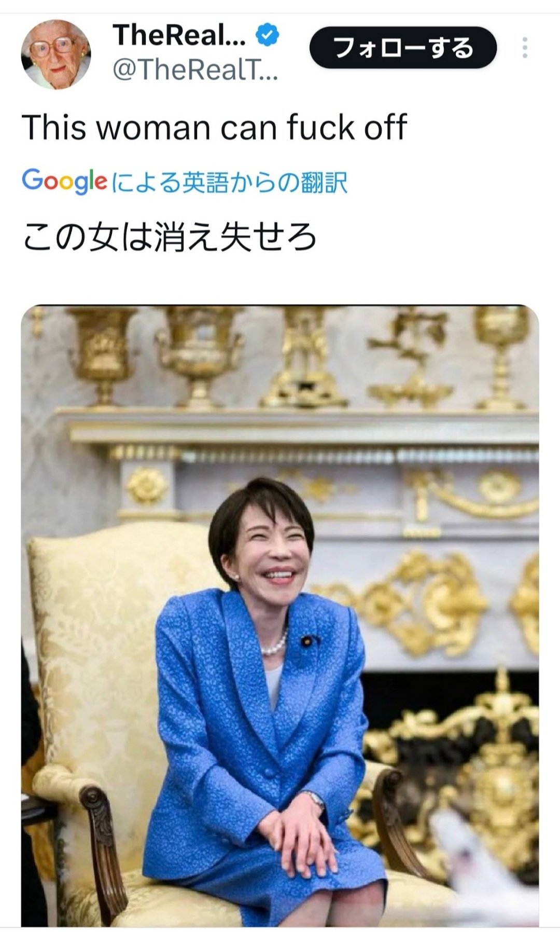Click the による英語からの翻訳 translation link
560x932 pixels.
tap(229, 182)
